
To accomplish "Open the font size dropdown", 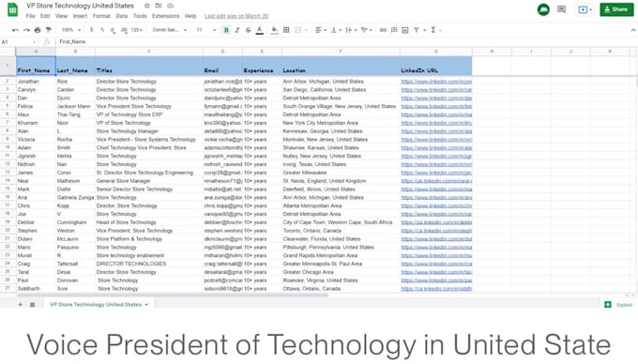I will [205, 30].
